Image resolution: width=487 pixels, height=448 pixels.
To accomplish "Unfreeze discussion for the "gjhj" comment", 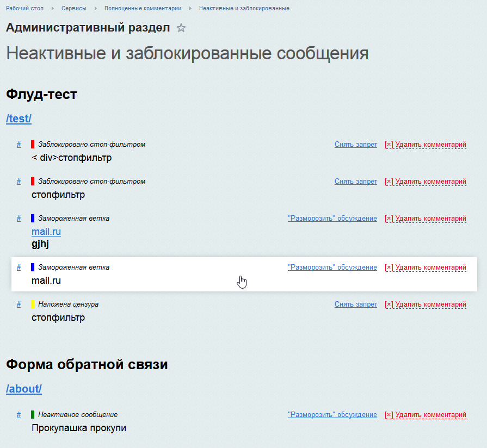I will click(x=332, y=219).
